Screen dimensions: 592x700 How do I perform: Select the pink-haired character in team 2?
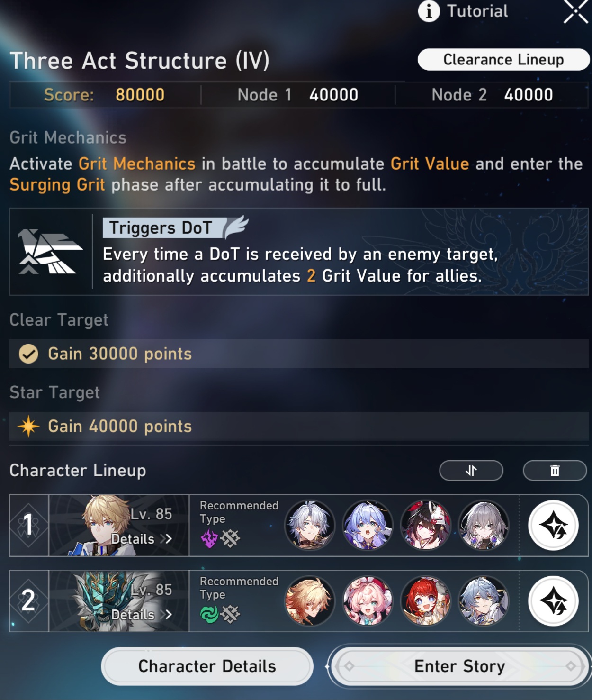click(x=368, y=601)
